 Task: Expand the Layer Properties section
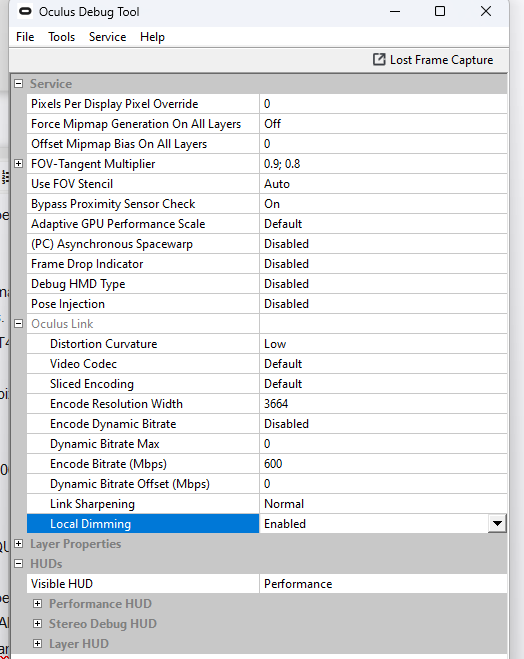click(x=18, y=543)
